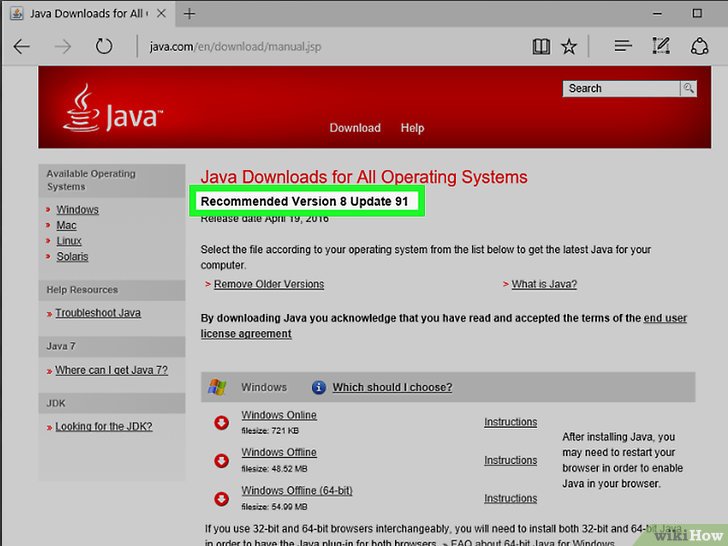728x546 pixels.
Task: Click Remove Older Versions link
Action: tap(269, 284)
